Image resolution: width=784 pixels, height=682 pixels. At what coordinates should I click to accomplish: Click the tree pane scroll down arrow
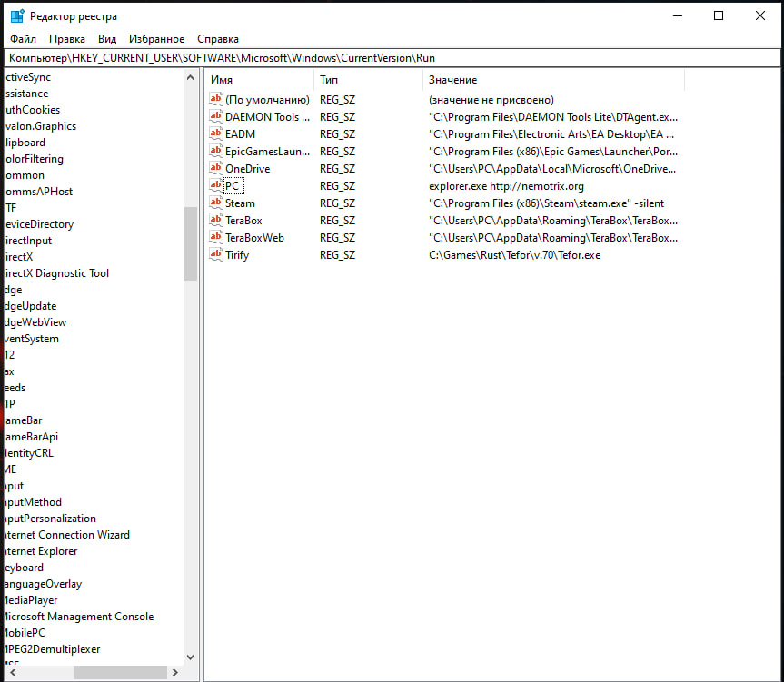[x=190, y=657]
